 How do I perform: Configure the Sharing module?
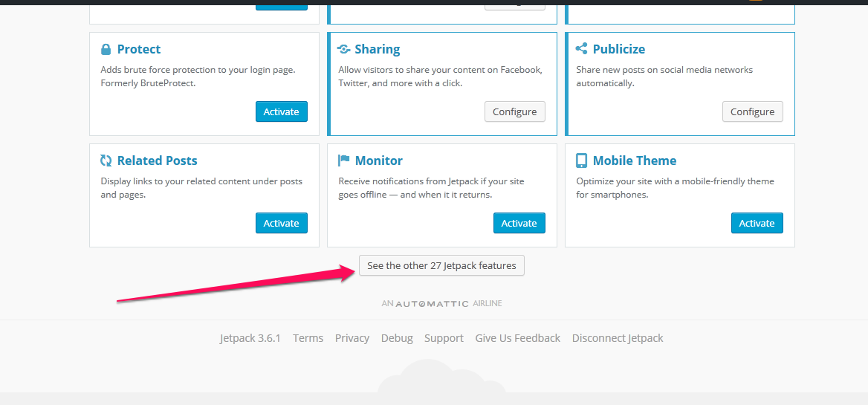(515, 111)
